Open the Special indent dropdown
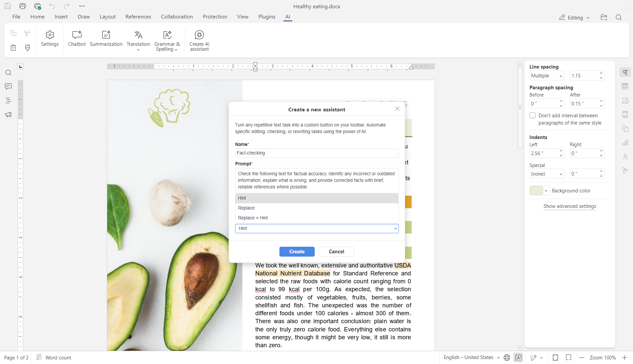633x364 pixels. point(546,174)
